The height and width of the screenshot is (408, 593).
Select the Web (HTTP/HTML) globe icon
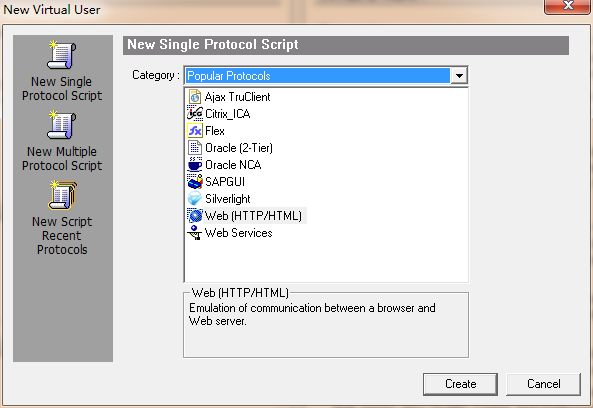click(195, 216)
